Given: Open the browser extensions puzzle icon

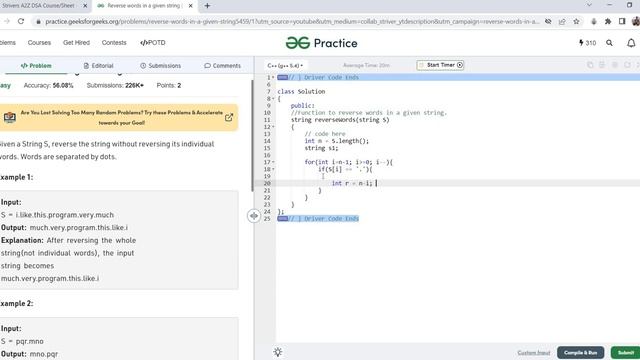Looking at the screenshot, I should click(x=608, y=21).
